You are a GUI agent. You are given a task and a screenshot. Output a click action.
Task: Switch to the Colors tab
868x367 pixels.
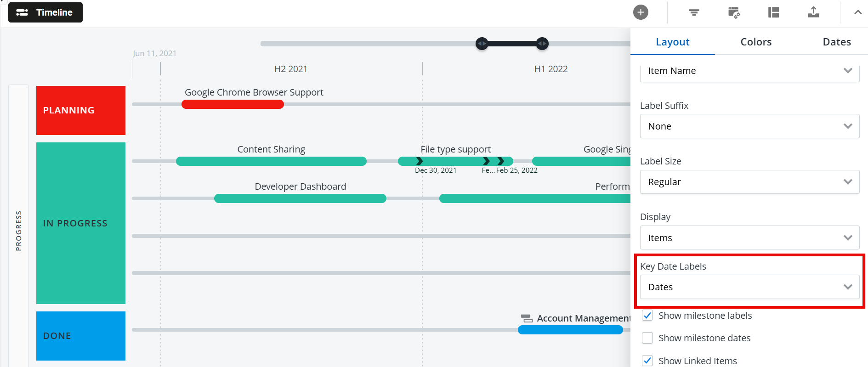click(756, 42)
